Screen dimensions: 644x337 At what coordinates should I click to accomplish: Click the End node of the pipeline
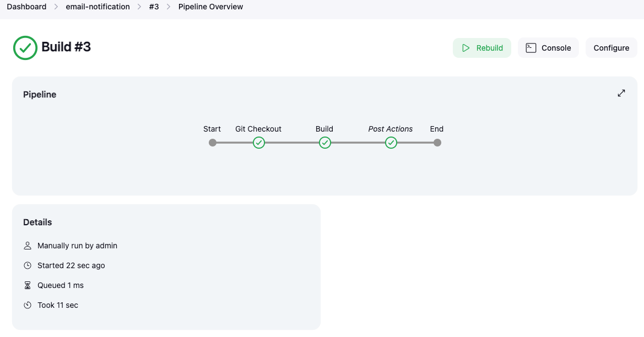click(x=437, y=142)
